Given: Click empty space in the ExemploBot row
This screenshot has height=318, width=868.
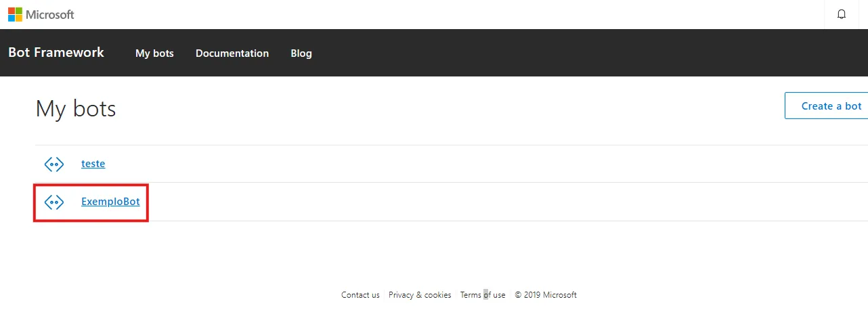Looking at the screenshot, I should [x=474, y=202].
